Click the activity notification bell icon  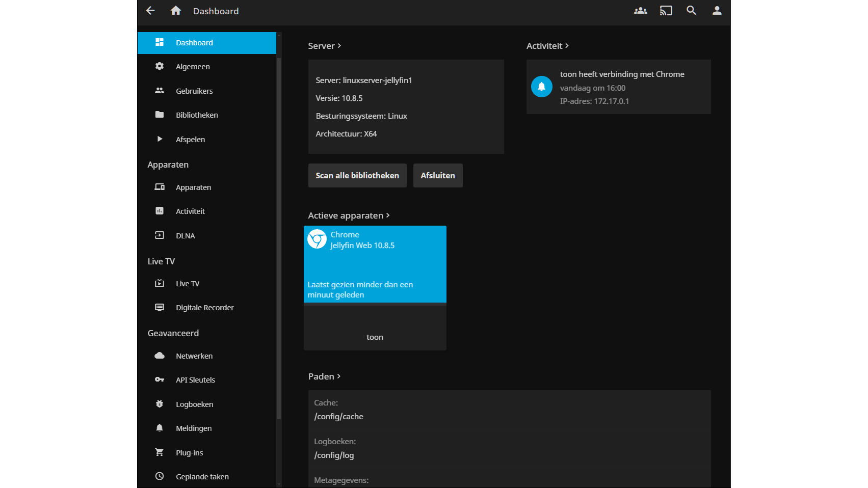pyautogui.click(x=541, y=87)
